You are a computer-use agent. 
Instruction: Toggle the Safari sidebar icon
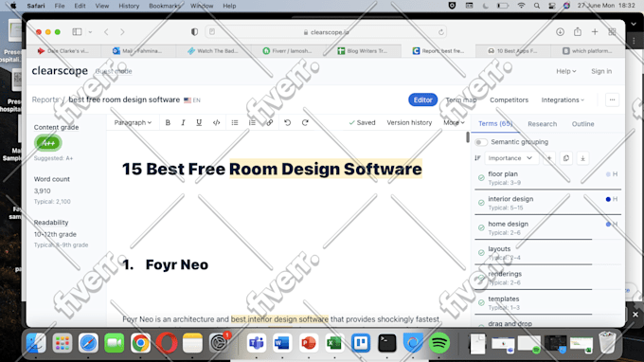click(77, 31)
